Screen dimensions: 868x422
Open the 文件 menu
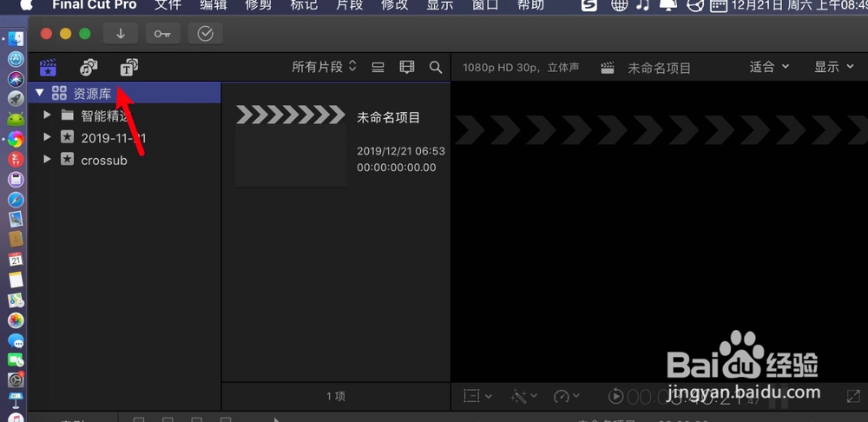(168, 5)
